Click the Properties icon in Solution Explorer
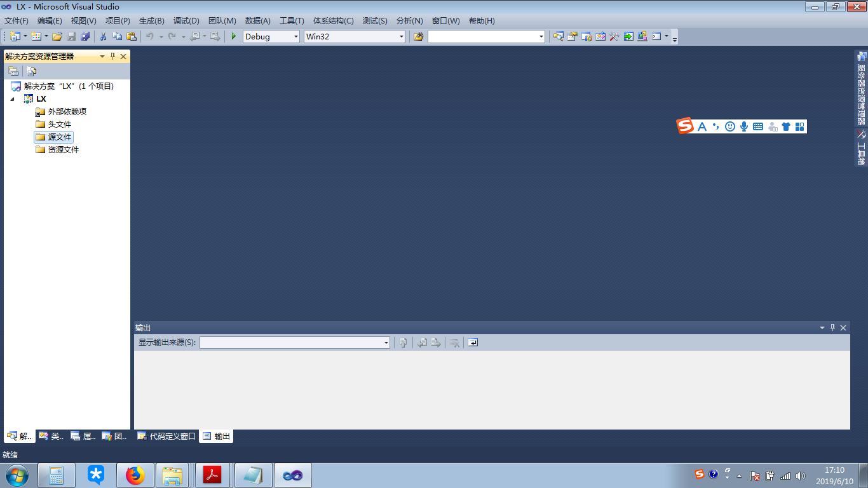 point(13,71)
